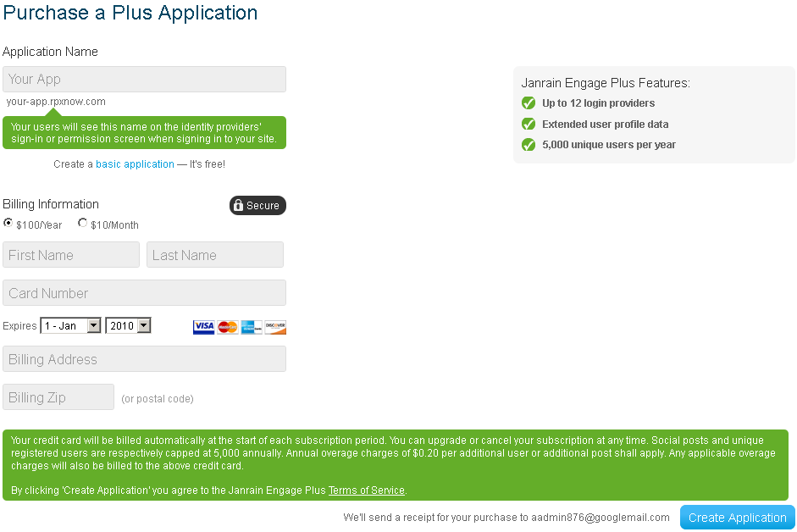
Task: Click the Secure lock badge
Action: 257,206
